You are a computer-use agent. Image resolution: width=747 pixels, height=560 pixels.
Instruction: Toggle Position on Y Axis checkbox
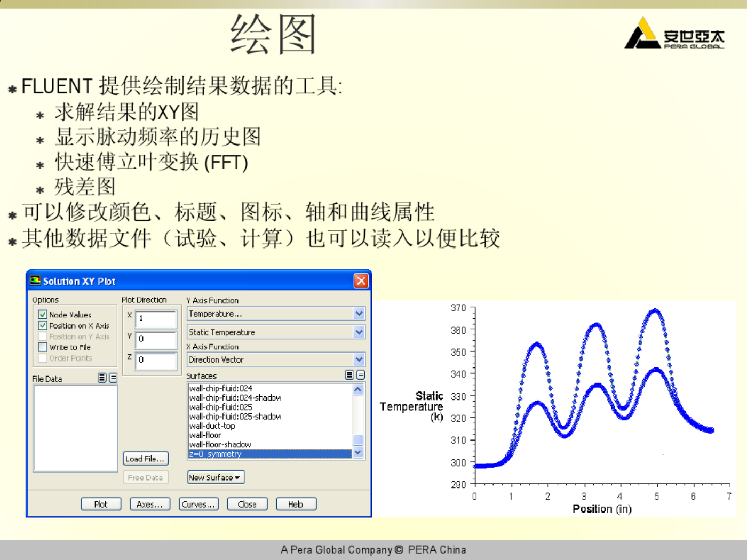(x=43, y=337)
